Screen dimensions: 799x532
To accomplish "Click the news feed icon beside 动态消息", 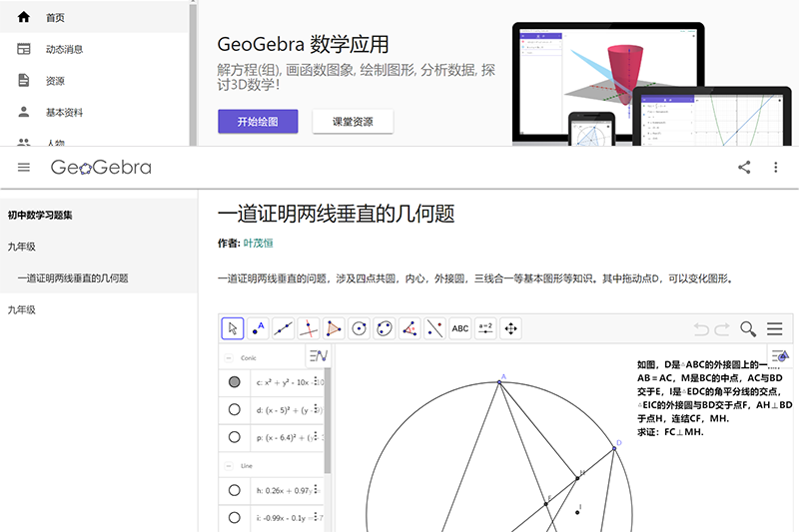I will click(x=23, y=49).
